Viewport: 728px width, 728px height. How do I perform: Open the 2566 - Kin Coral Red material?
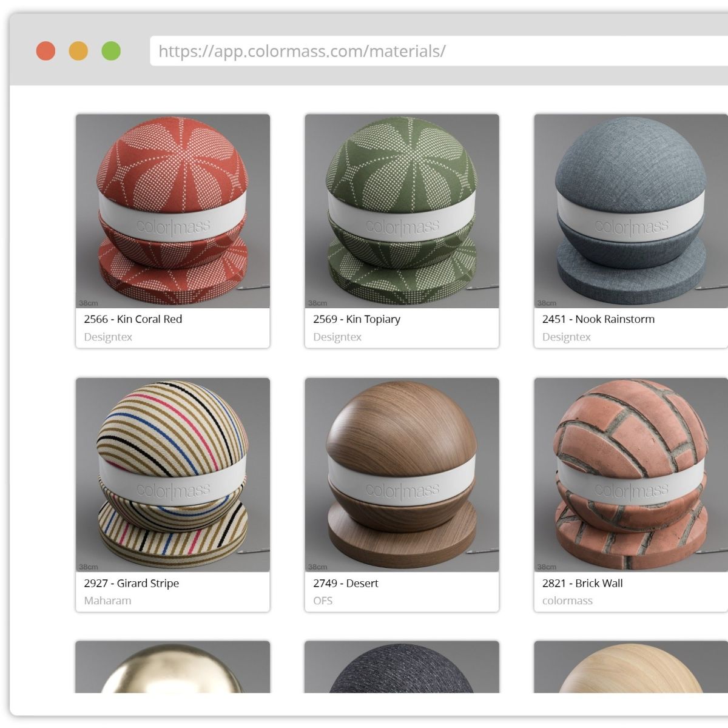click(x=172, y=209)
